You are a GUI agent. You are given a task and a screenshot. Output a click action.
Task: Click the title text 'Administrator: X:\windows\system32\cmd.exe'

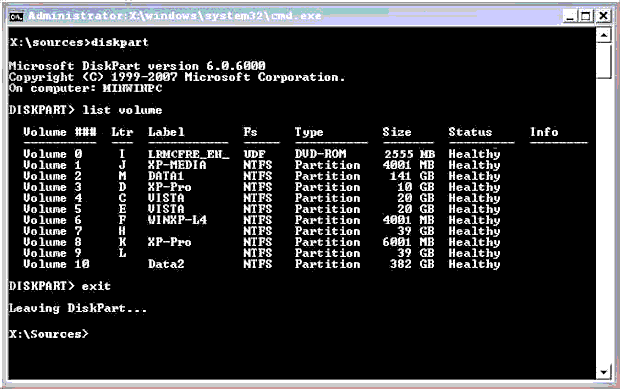174,16
